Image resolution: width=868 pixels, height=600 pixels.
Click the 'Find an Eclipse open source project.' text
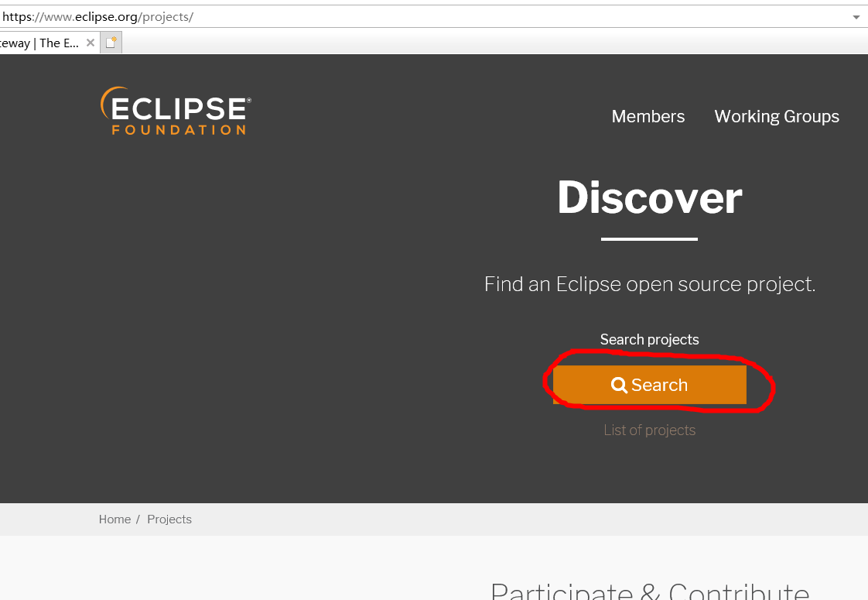click(x=649, y=284)
